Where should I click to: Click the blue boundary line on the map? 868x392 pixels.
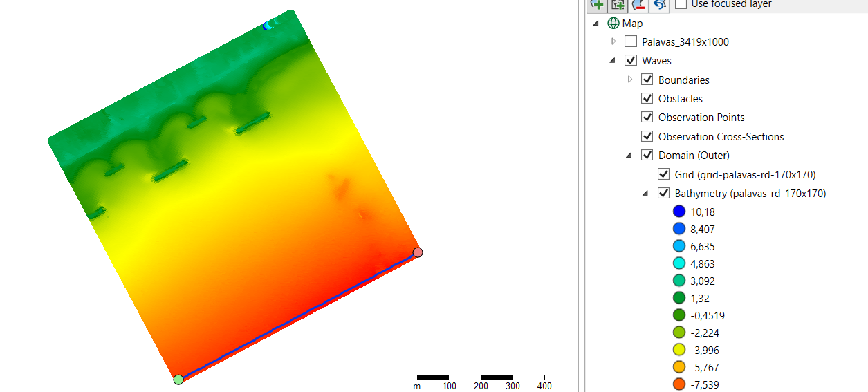click(x=298, y=316)
